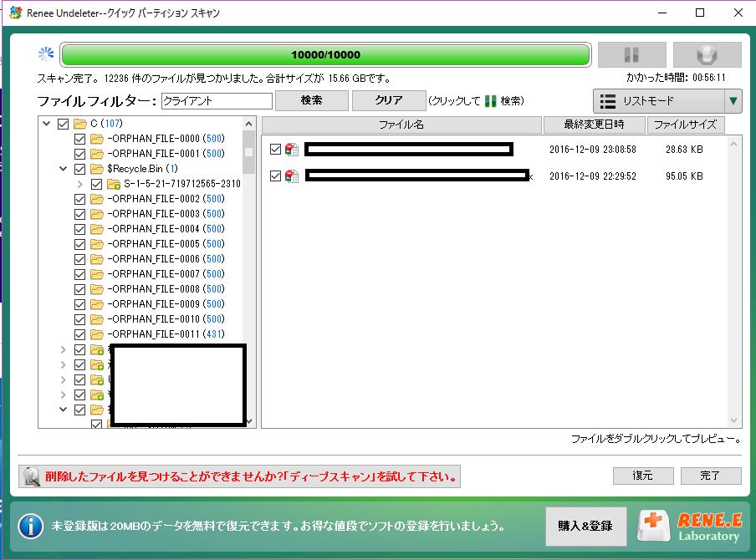756x560 pixels.
Task: Click the file filter text field
Action: (217, 101)
